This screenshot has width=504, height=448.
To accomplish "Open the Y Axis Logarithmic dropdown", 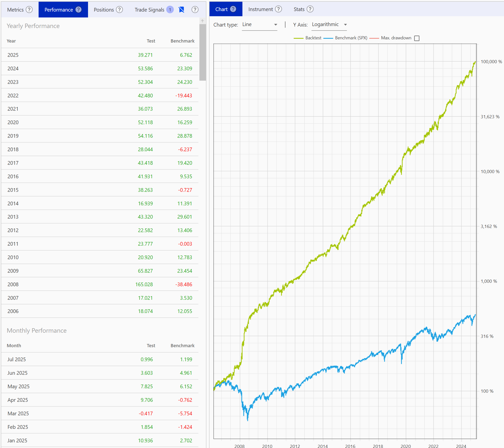I will [329, 25].
